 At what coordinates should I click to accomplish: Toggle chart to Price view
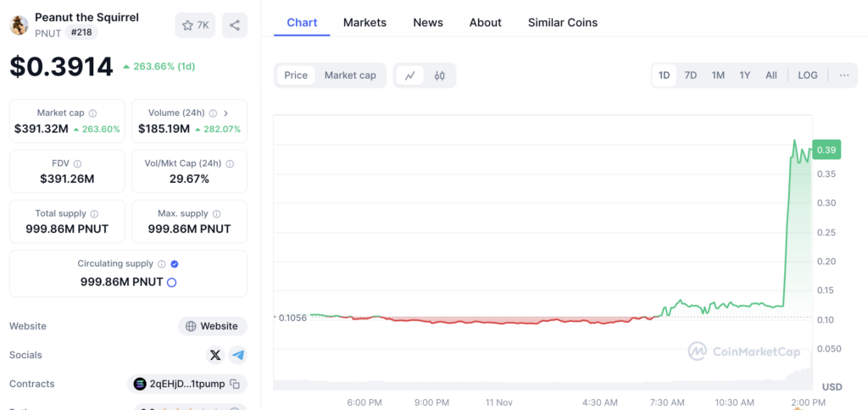click(296, 75)
